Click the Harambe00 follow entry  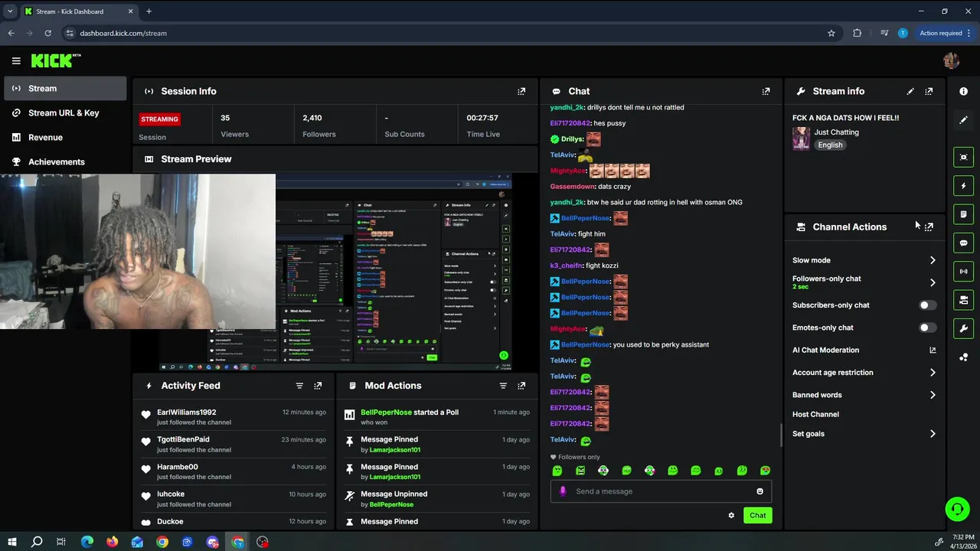[x=234, y=471]
